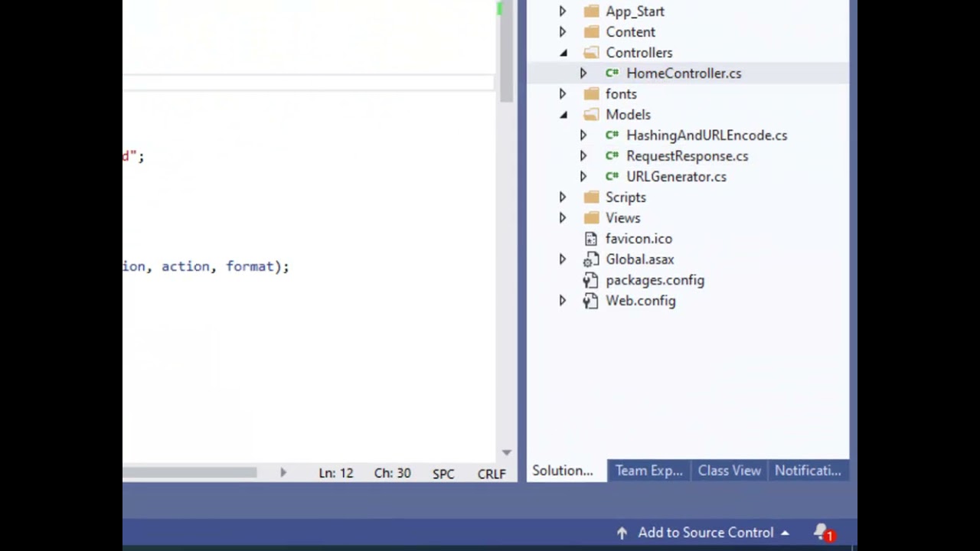This screenshot has width=980, height=551.
Task: Expand Global.asax node arrow
Action: click(563, 259)
